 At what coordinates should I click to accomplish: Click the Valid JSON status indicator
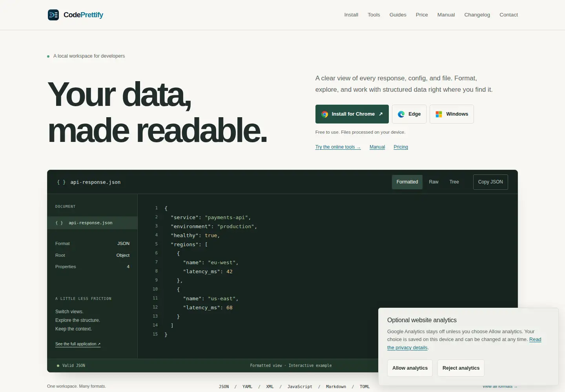[71, 365]
